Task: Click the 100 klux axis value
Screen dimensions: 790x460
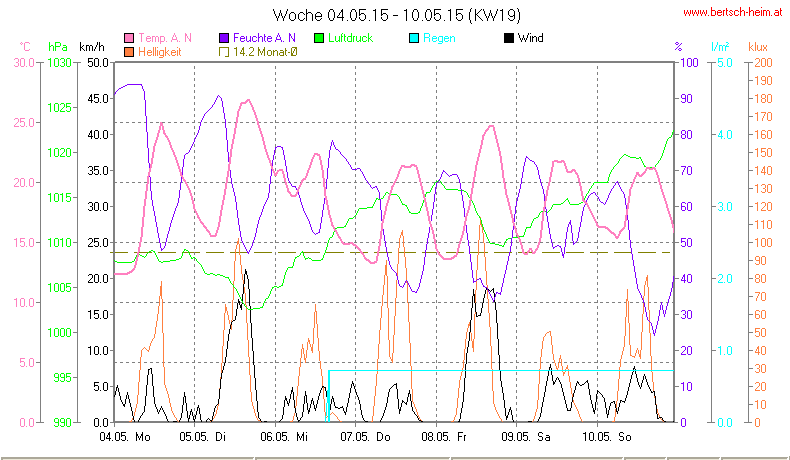Action: click(x=763, y=242)
